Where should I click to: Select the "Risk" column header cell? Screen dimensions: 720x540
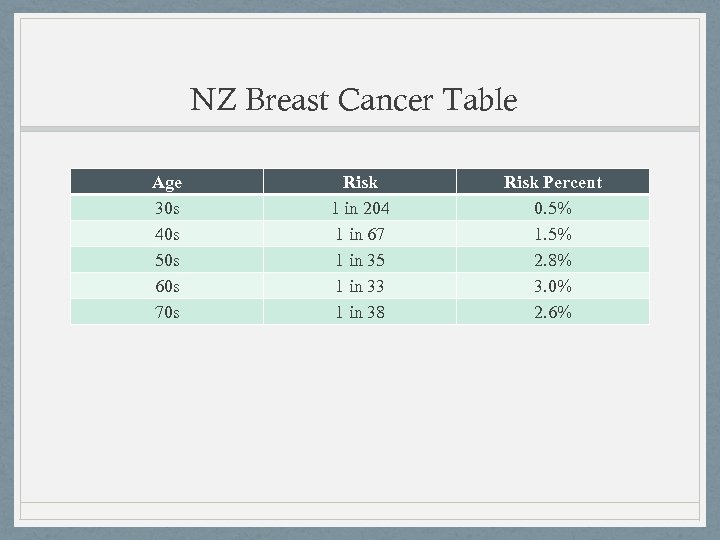pos(360,182)
